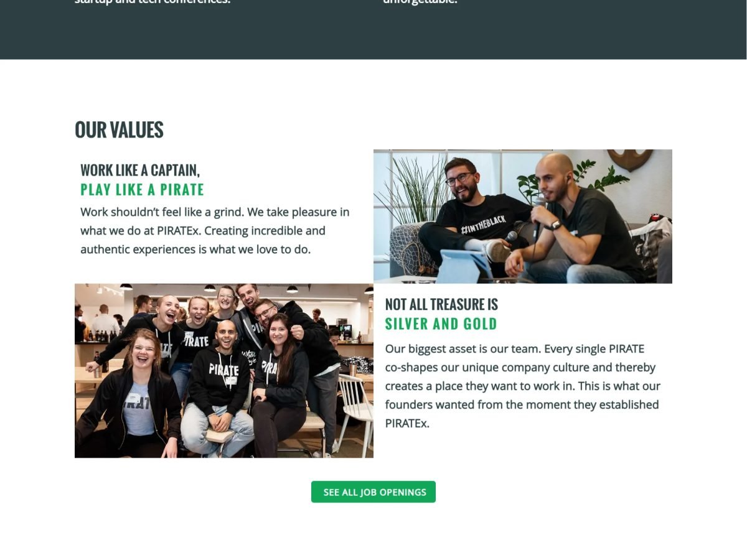Click the tablet in the interview photo
Screen dimensions: 747x560
point(466,265)
